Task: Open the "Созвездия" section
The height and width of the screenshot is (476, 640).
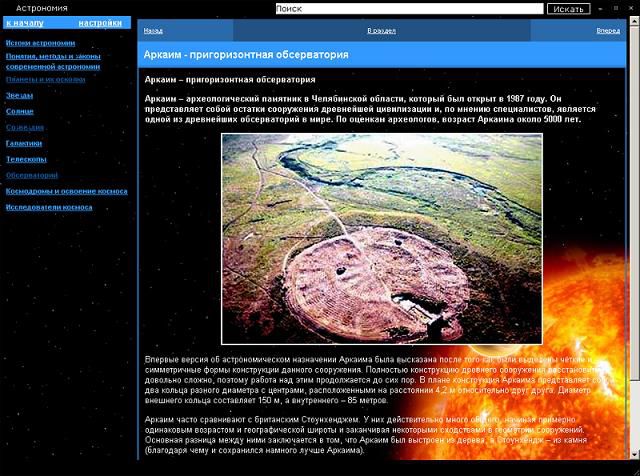Action: pos(25,127)
